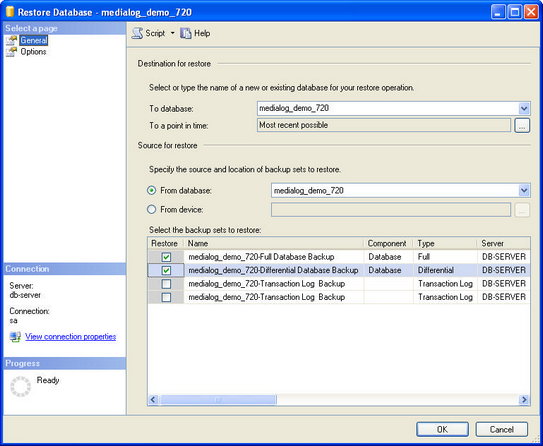
Task: Select the General page icon
Action: [x=11, y=41]
